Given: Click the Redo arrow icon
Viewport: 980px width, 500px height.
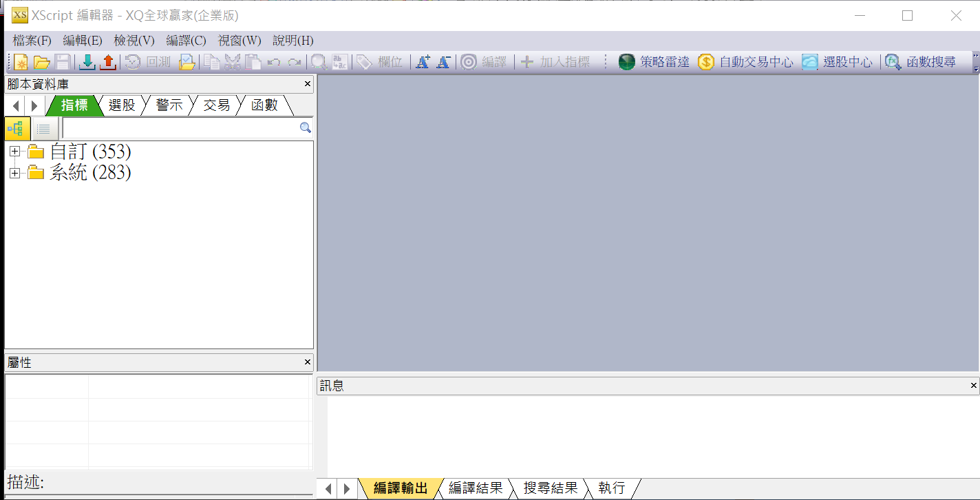Looking at the screenshot, I should (x=294, y=62).
